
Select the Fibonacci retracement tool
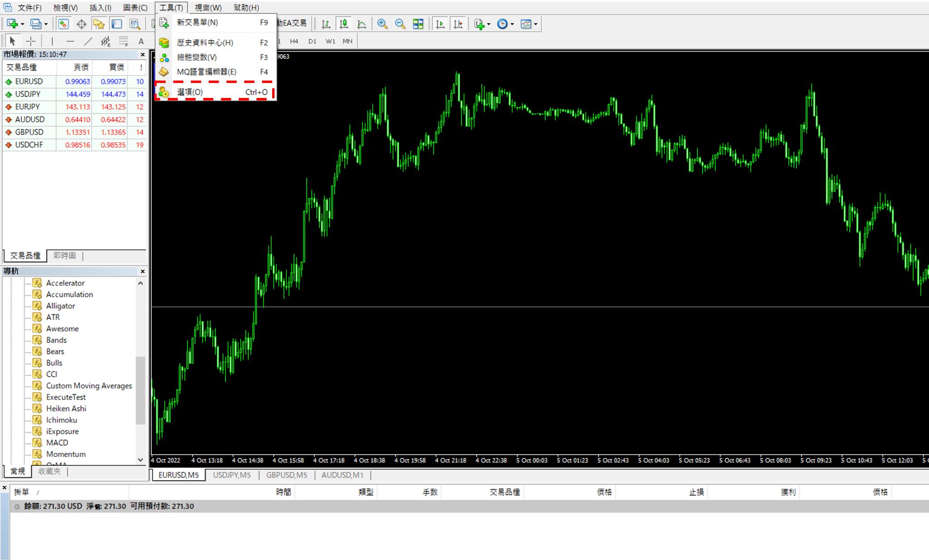click(x=123, y=41)
